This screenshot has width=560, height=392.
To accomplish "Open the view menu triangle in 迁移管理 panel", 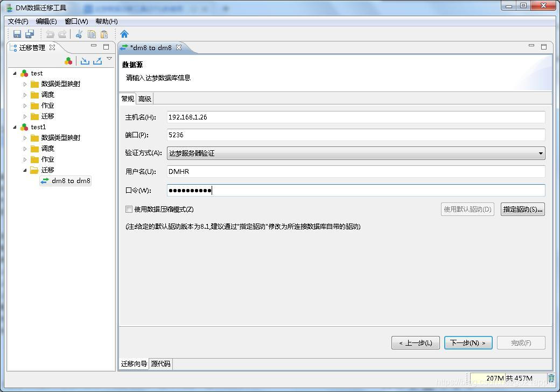I will [x=110, y=59].
